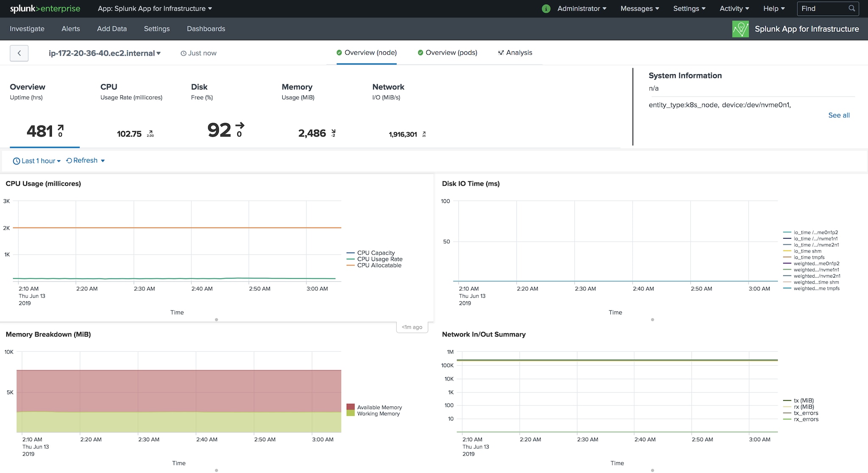Click the magnifier icon in Find box
The width and height of the screenshot is (868, 473).
(x=851, y=8)
